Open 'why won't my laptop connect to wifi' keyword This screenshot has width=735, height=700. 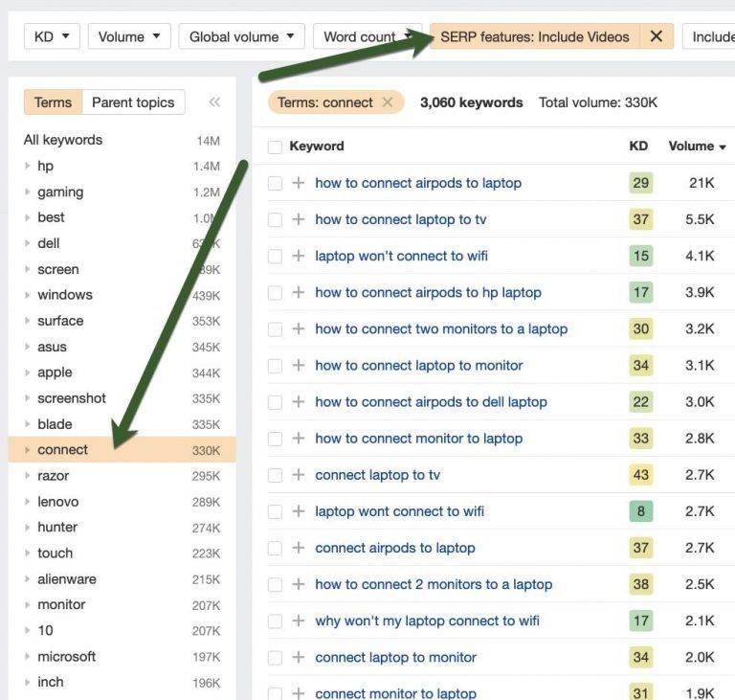[427, 621]
